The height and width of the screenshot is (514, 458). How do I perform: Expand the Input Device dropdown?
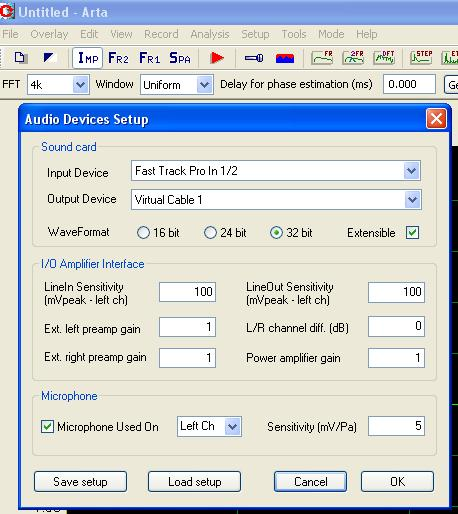tap(411, 171)
